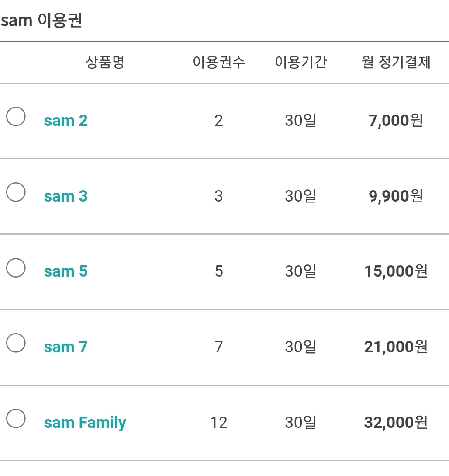Click the 15,000원 monthly price
The width and height of the screenshot is (449, 476).
(396, 271)
